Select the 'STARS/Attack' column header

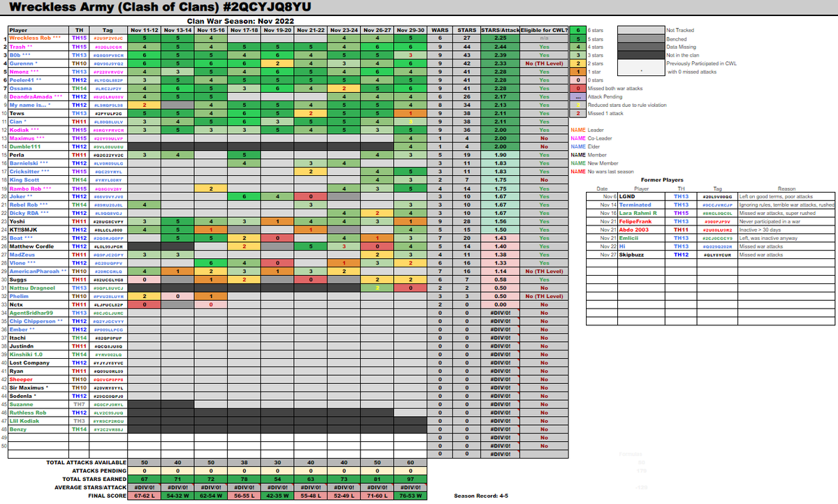(x=500, y=30)
